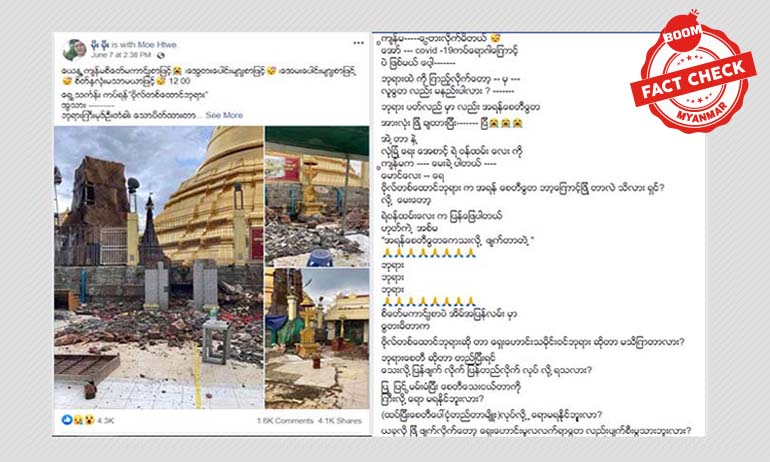
Task: Click the covid-19 text line in the post
Action: (x=450, y=50)
